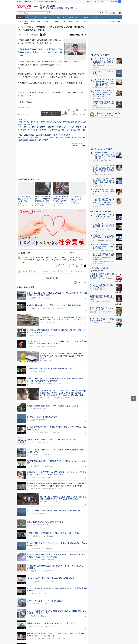Select the 主要 category tab

pyautogui.click(x=20, y=21)
